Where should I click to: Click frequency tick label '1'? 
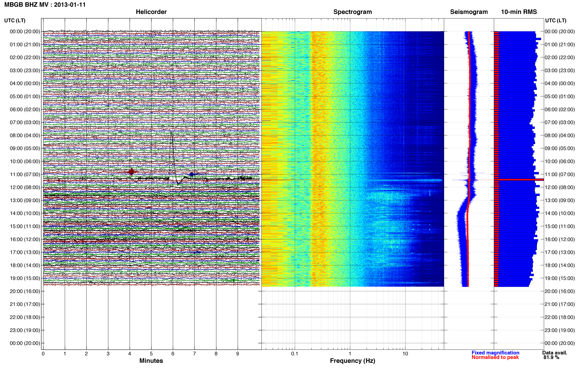[x=350, y=354]
